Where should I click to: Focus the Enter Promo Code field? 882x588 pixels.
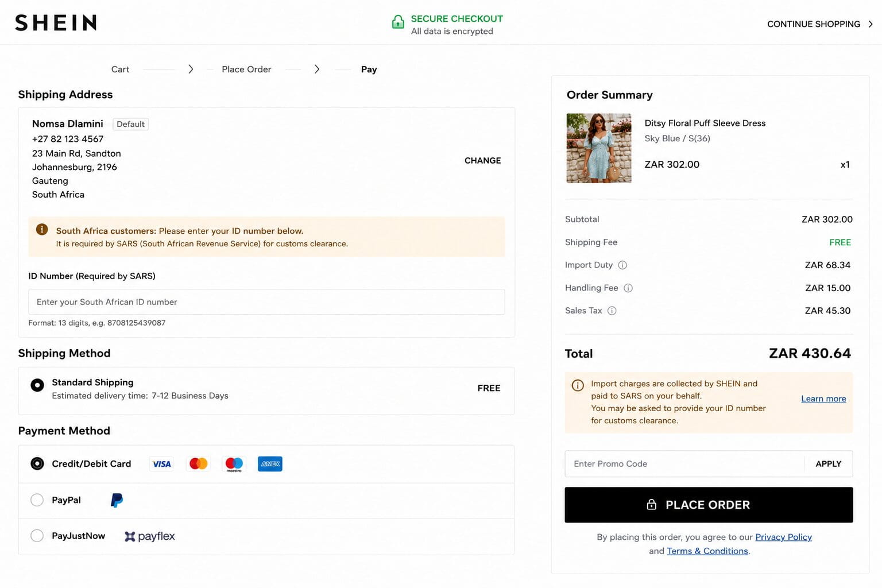(684, 464)
